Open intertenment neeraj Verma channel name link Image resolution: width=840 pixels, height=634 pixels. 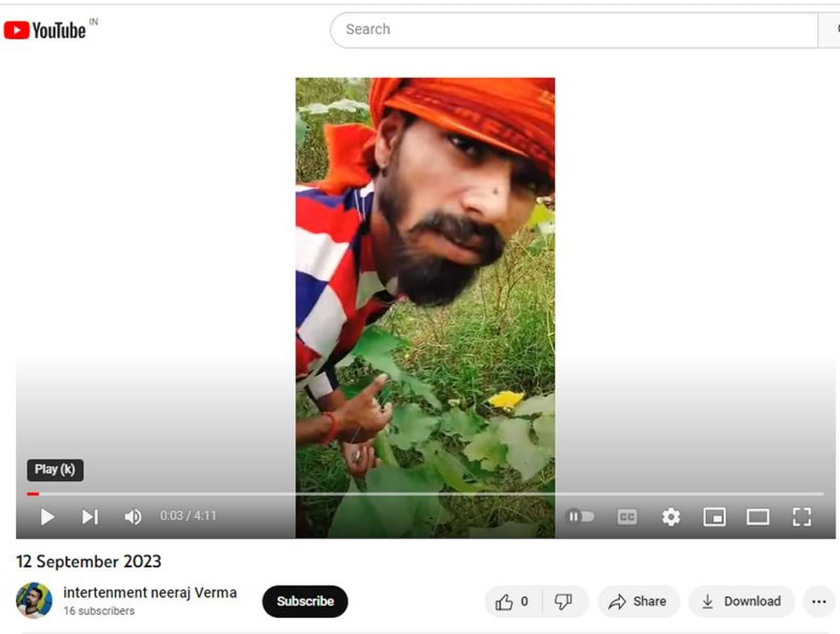150,593
